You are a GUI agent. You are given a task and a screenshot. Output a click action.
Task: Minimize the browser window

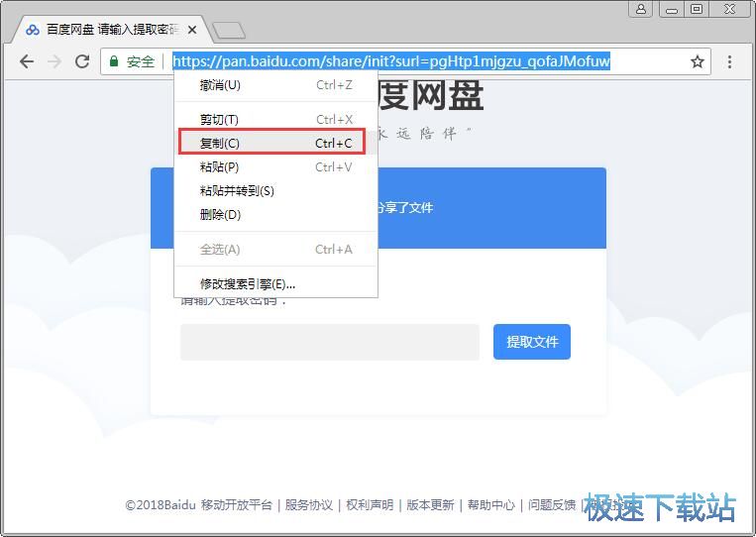click(671, 9)
